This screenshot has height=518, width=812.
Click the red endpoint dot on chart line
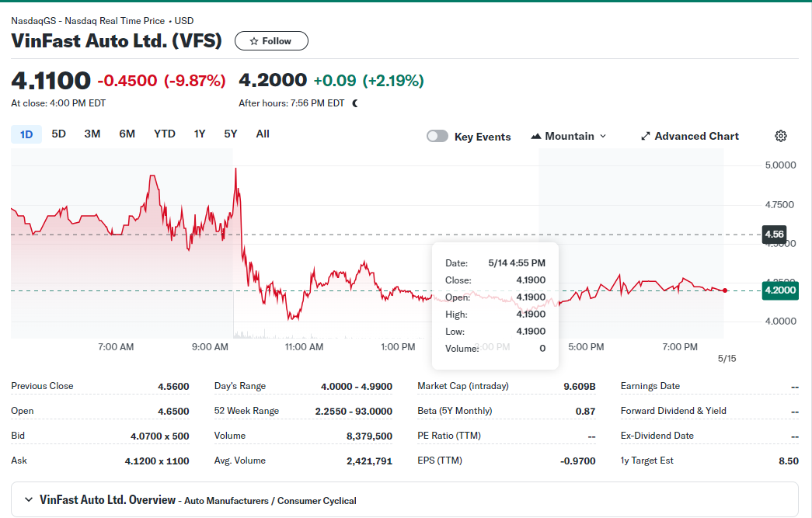click(x=724, y=290)
